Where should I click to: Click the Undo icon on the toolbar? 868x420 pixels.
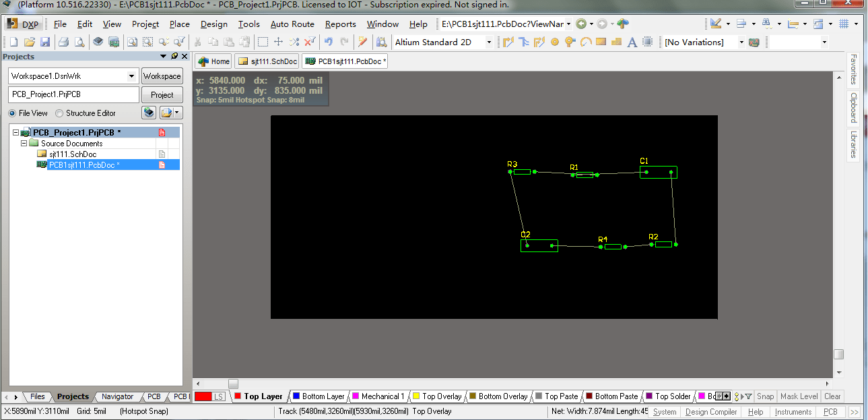(x=329, y=42)
